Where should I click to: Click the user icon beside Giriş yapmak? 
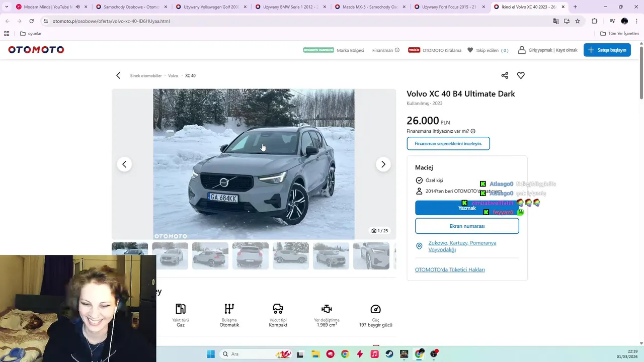pos(522,50)
